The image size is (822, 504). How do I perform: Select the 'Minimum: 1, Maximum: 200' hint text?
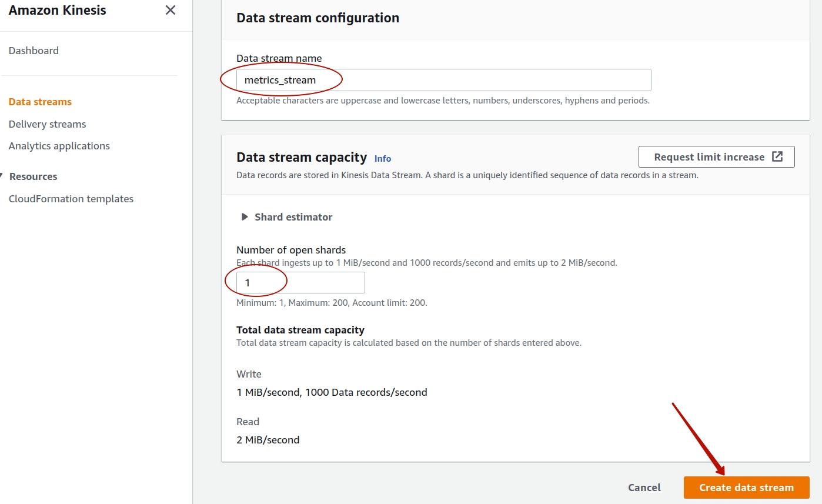coord(332,303)
